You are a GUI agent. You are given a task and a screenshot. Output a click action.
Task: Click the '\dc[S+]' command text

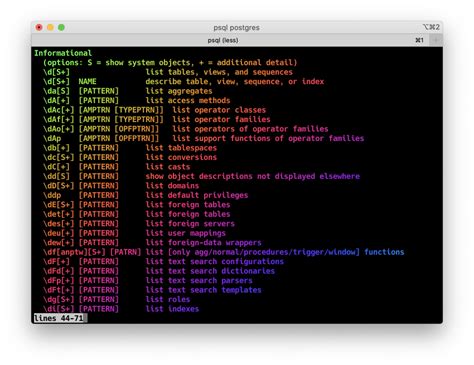coord(59,157)
